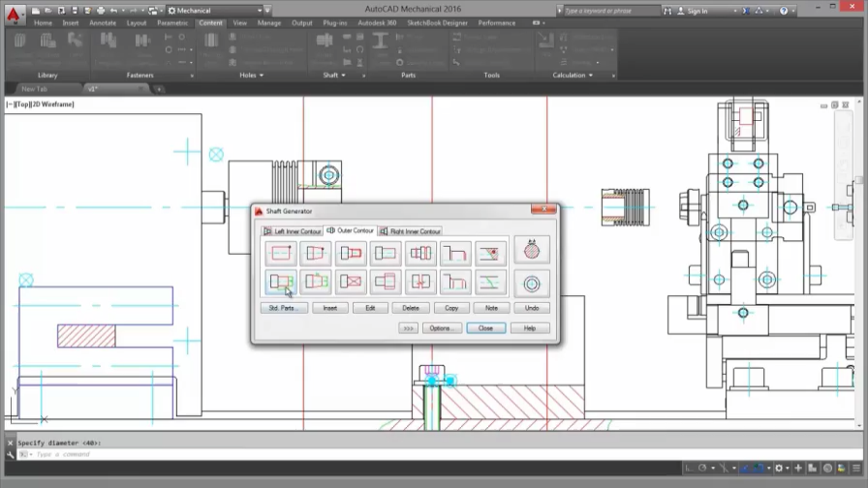Click the Close button in Shaft Generator
Viewport: 868px width, 488px height.
[x=485, y=328]
